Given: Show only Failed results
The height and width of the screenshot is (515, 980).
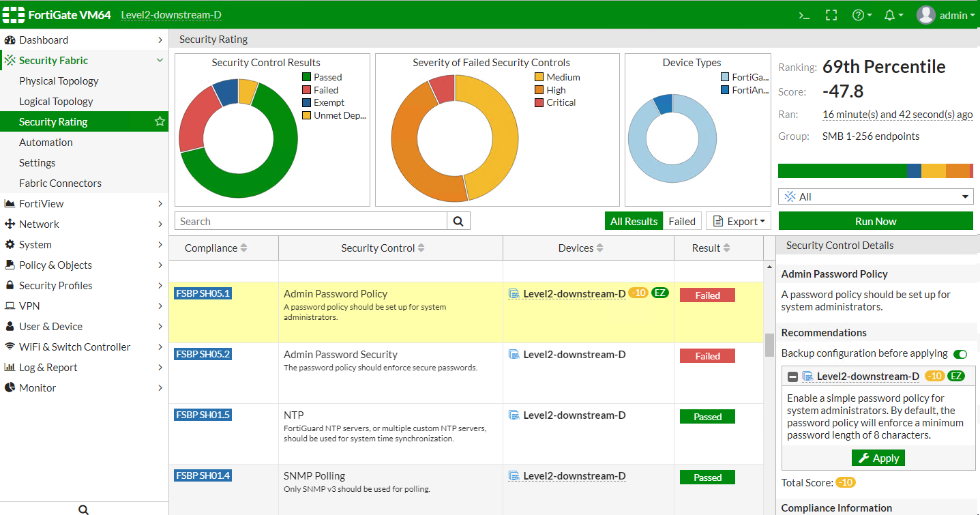Looking at the screenshot, I should pyautogui.click(x=681, y=221).
